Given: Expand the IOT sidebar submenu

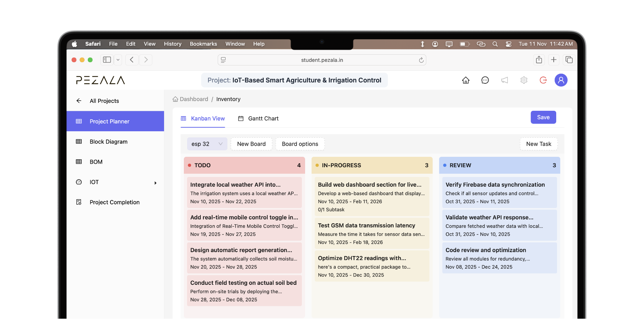Looking at the screenshot, I should point(155,183).
